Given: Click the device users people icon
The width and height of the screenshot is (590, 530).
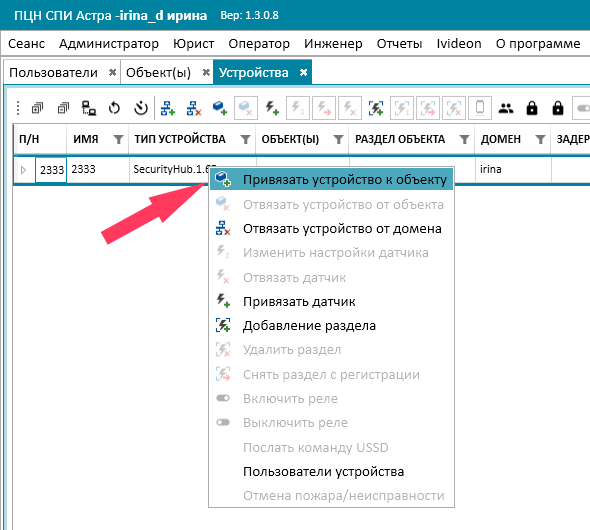Looking at the screenshot, I should pos(506,108).
